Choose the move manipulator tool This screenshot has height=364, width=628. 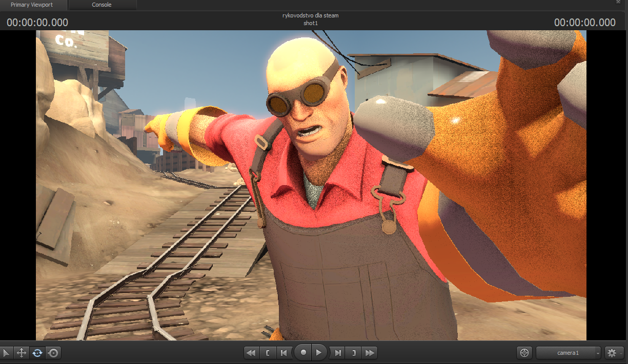coord(22,353)
